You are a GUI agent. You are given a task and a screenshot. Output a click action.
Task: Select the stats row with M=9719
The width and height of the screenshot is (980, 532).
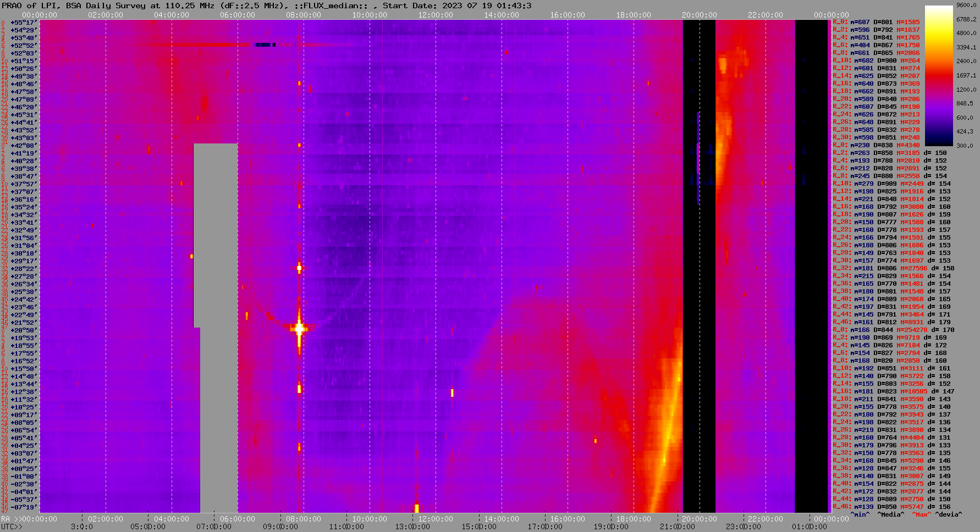tap(890, 337)
